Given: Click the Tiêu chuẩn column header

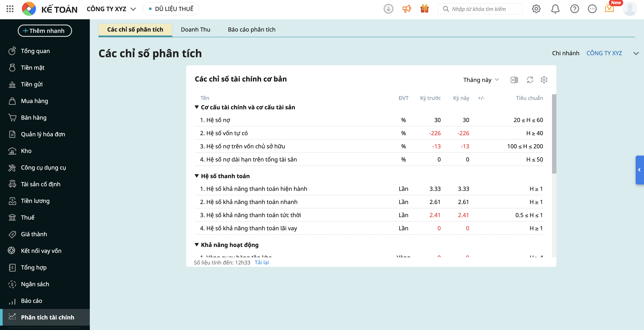Looking at the screenshot, I should pos(529,98).
